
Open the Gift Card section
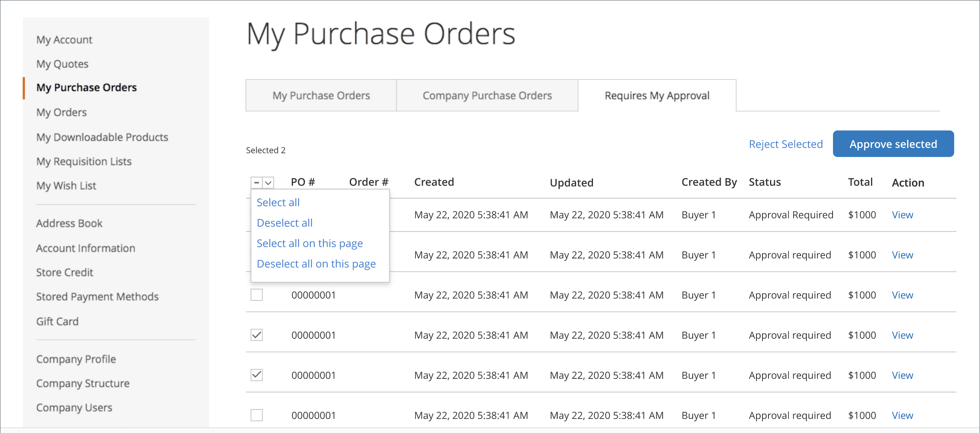pyautogui.click(x=57, y=321)
